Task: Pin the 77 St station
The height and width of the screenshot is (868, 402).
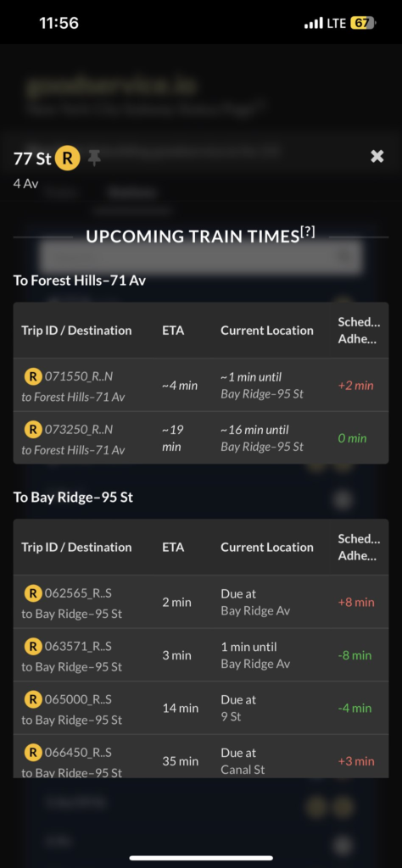Action: coord(95,159)
